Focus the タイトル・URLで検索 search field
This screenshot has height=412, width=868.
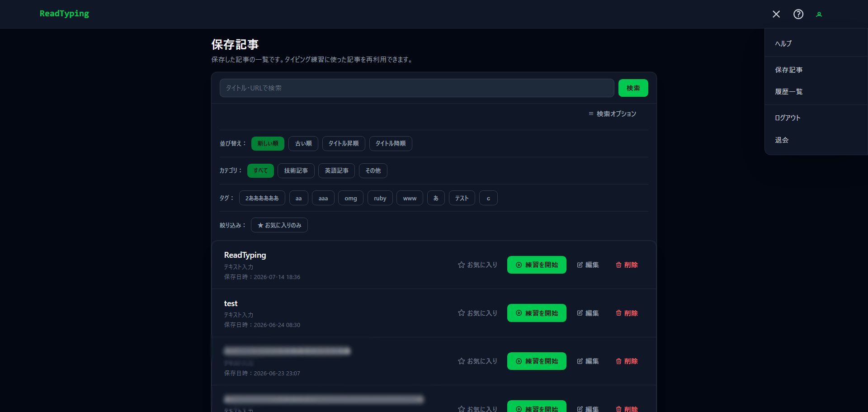pos(417,88)
